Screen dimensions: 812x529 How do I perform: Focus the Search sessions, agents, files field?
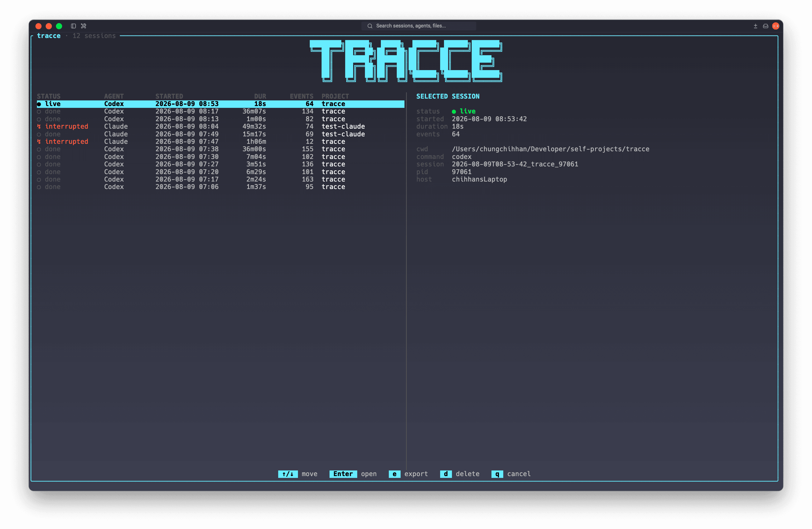pyautogui.click(x=419, y=26)
